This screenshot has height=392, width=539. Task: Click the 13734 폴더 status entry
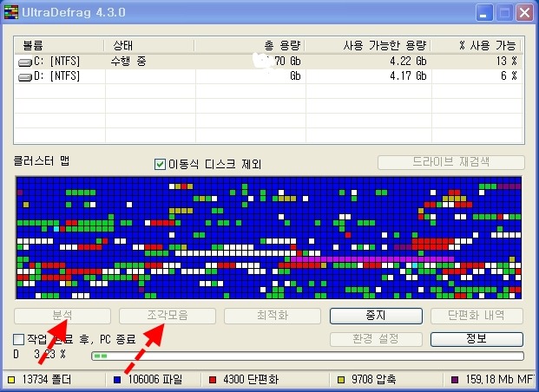[47, 380]
